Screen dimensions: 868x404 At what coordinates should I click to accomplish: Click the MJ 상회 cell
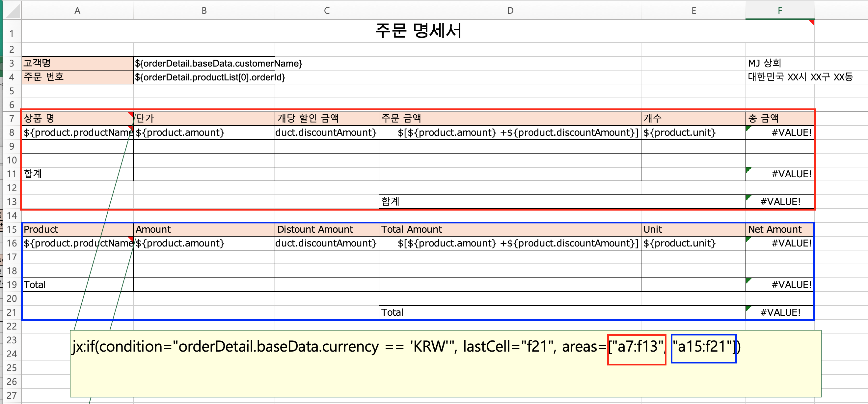click(780, 63)
